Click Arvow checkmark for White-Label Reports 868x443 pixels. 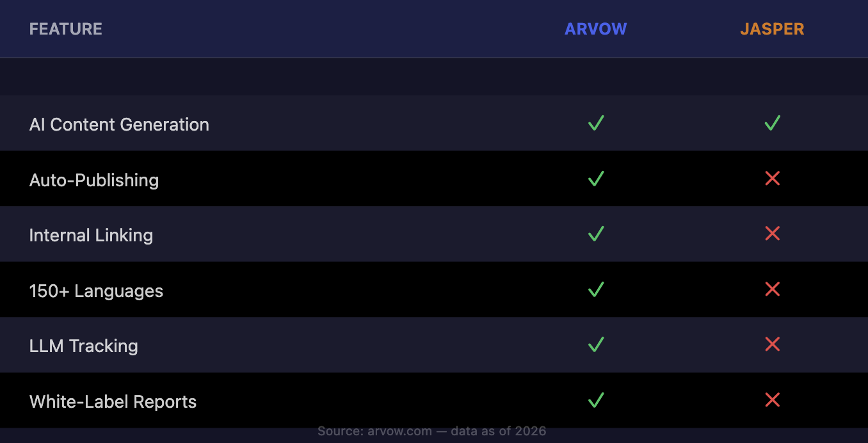[596, 401]
